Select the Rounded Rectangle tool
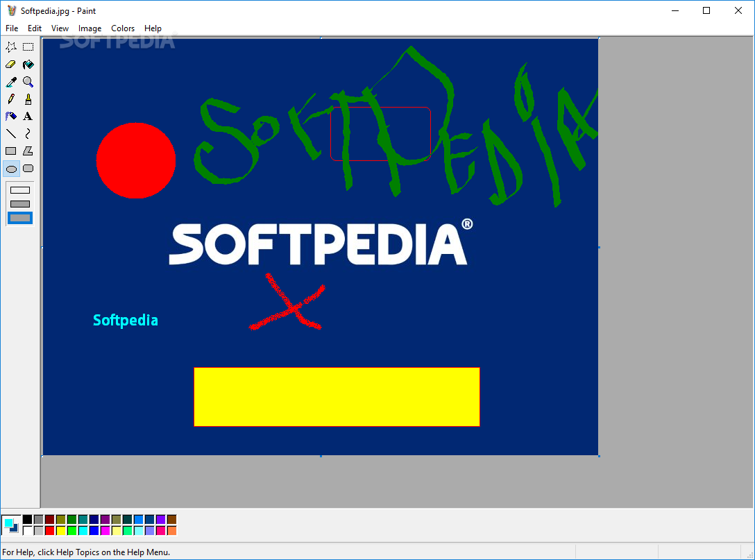Viewport: 755px width, 560px height. point(28,169)
